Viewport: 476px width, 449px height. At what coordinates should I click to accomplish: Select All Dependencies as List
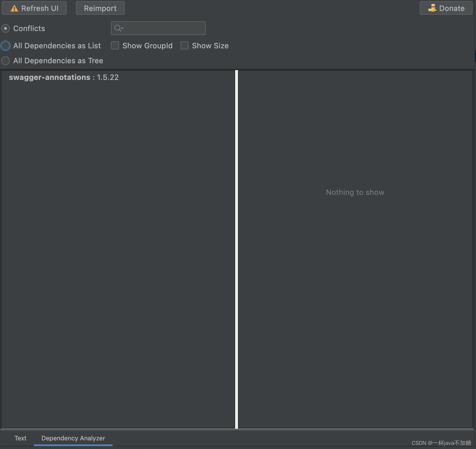pos(5,46)
